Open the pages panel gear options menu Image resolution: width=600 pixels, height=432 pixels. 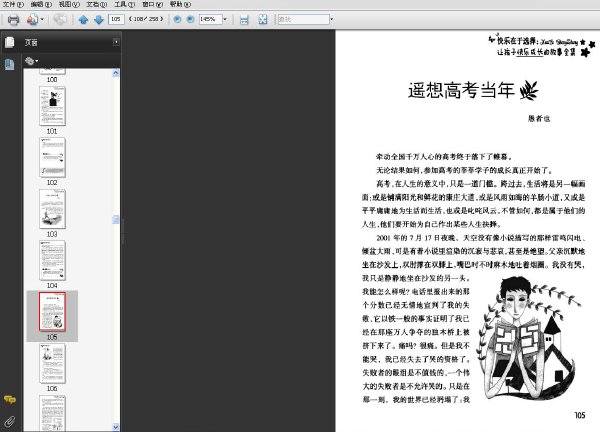point(31,61)
